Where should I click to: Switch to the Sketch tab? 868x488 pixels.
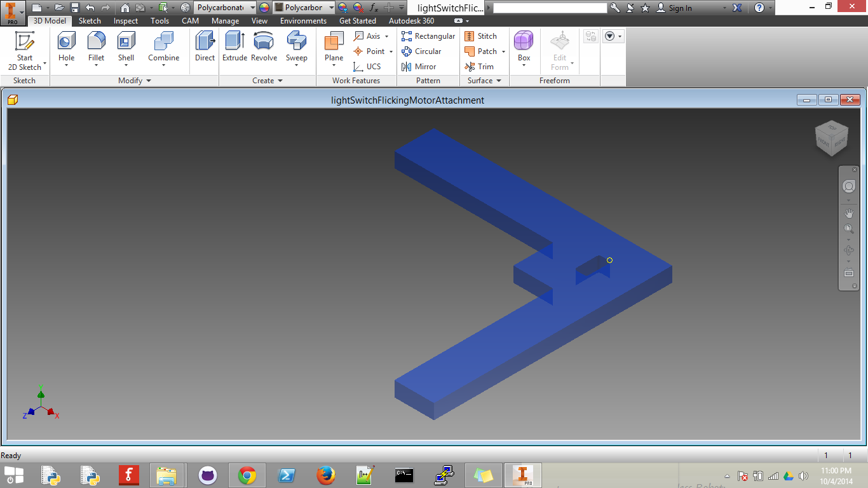[x=90, y=21]
